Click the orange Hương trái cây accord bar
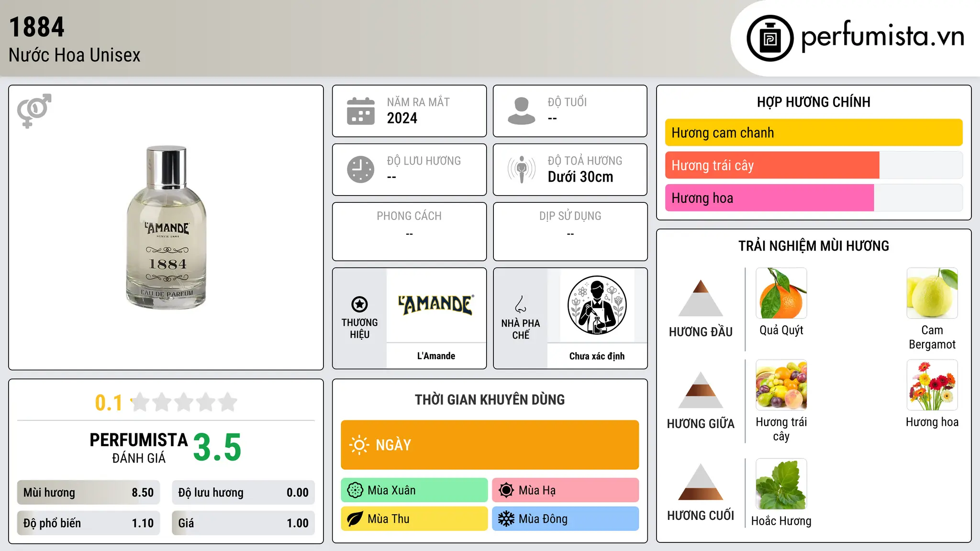This screenshot has width=980, height=551. point(772,165)
